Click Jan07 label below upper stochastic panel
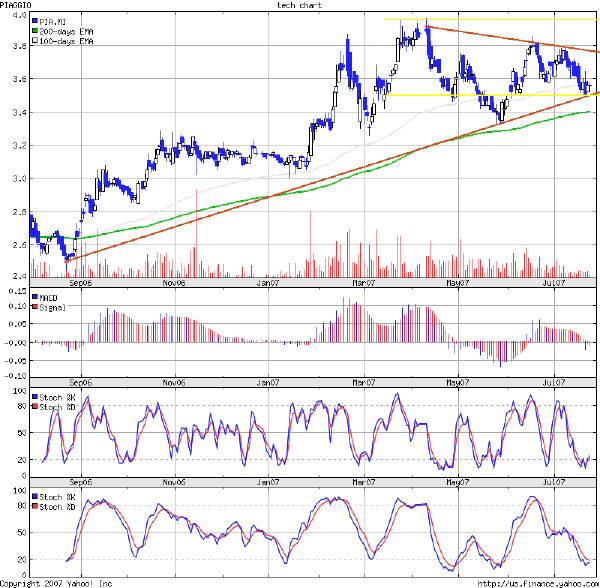This screenshot has width=600, height=588. tap(268, 482)
